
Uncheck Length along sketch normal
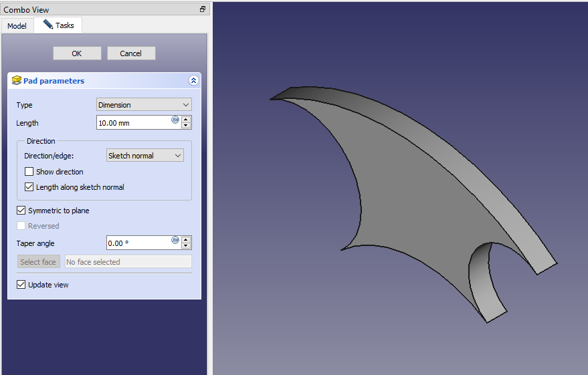[29, 187]
